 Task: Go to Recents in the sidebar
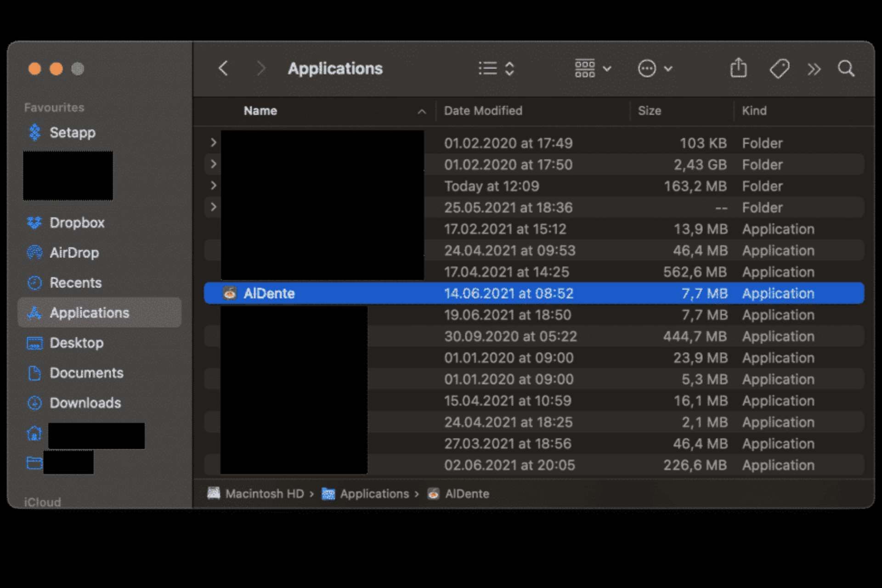(75, 283)
